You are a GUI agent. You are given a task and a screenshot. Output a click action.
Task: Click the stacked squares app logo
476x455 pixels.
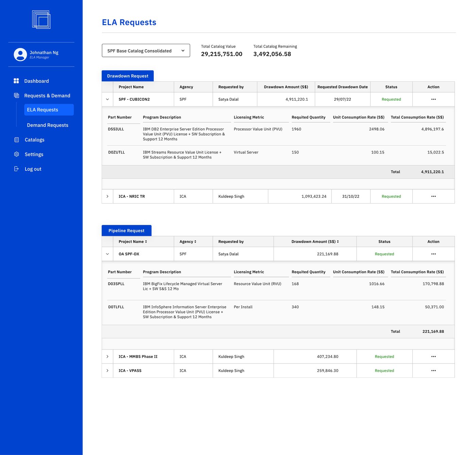pos(41,19)
